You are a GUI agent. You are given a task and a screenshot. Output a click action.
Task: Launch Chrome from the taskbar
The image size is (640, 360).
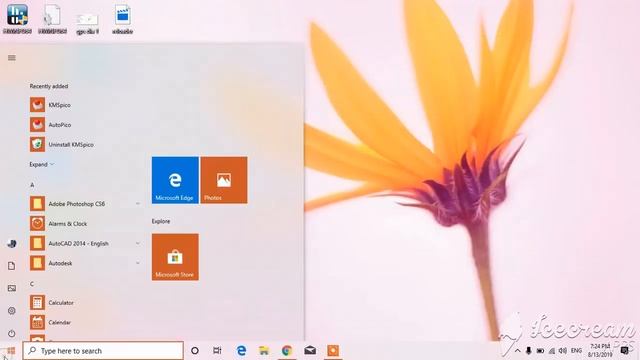[287, 351]
